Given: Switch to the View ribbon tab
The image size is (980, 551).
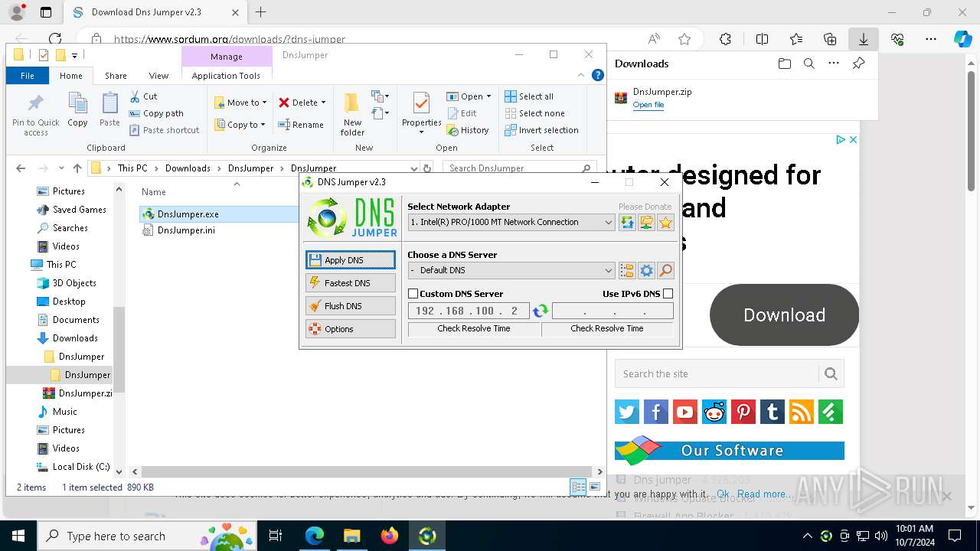Looking at the screenshot, I should coord(158,76).
